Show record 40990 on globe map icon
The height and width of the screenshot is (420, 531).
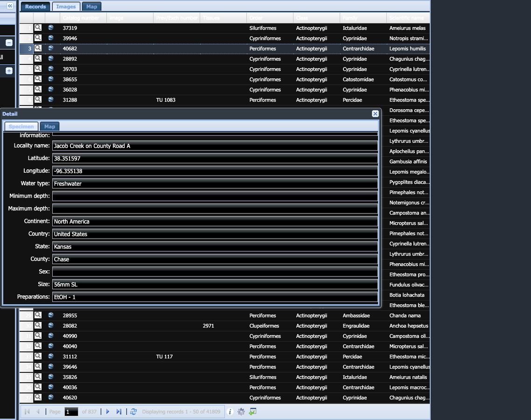[x=51, y=336]
